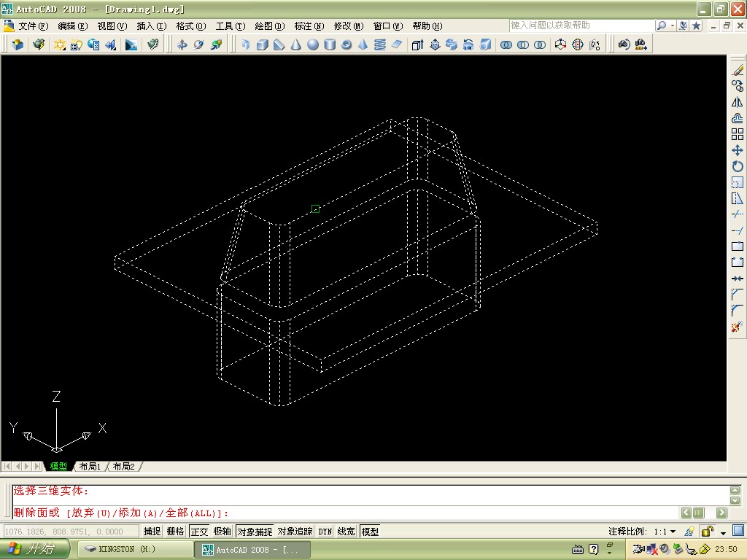Viewport: 747px width, 560px height.
Task: Select the Stretch tool in modify toolbar
Action: 738,198
